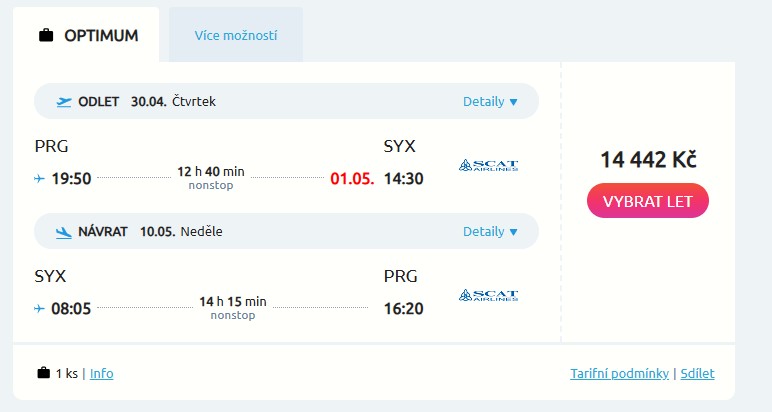The image size is (772, 412).
Task: Click the departure plane icon beside ODLET
Action: [x=65, y=101]
